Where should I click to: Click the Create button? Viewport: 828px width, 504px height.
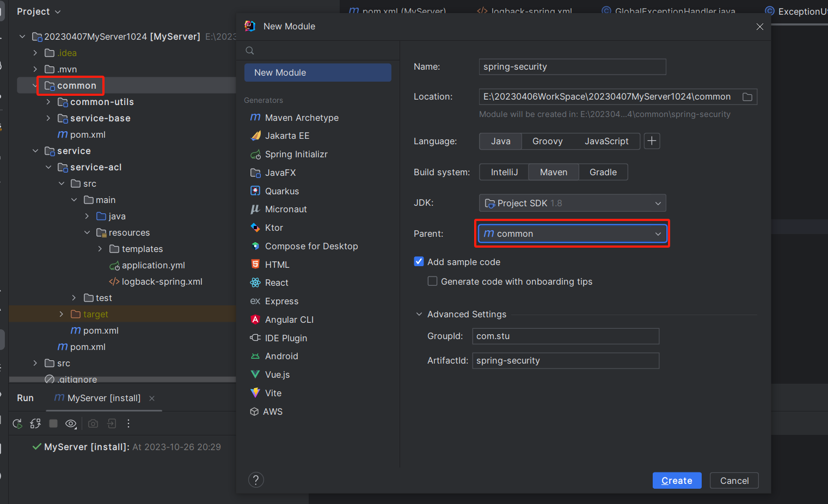point(677,481)
